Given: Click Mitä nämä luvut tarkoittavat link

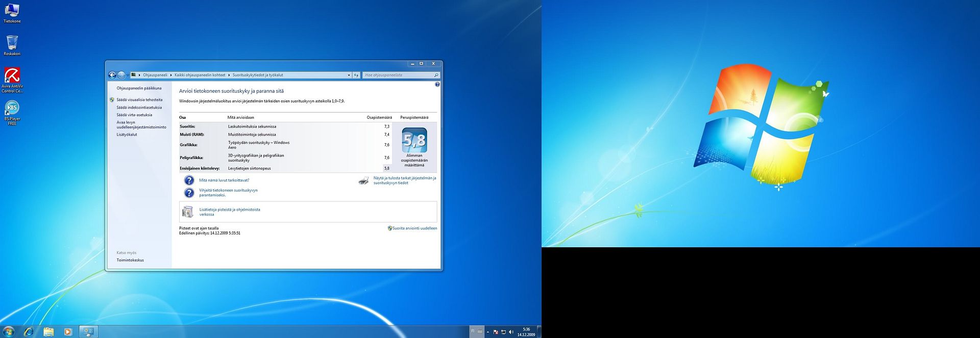Looking at the screenshot, I should 224,180.
